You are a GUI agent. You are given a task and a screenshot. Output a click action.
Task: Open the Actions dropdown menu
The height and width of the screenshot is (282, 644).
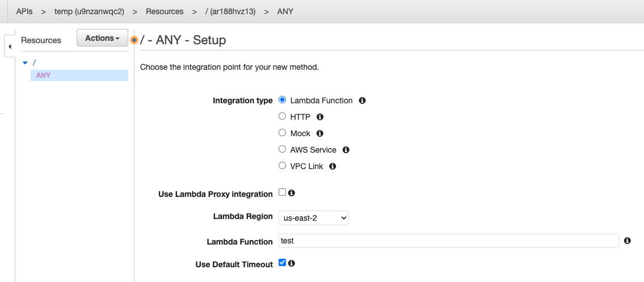pyautogui.click(x=102, y=39)
